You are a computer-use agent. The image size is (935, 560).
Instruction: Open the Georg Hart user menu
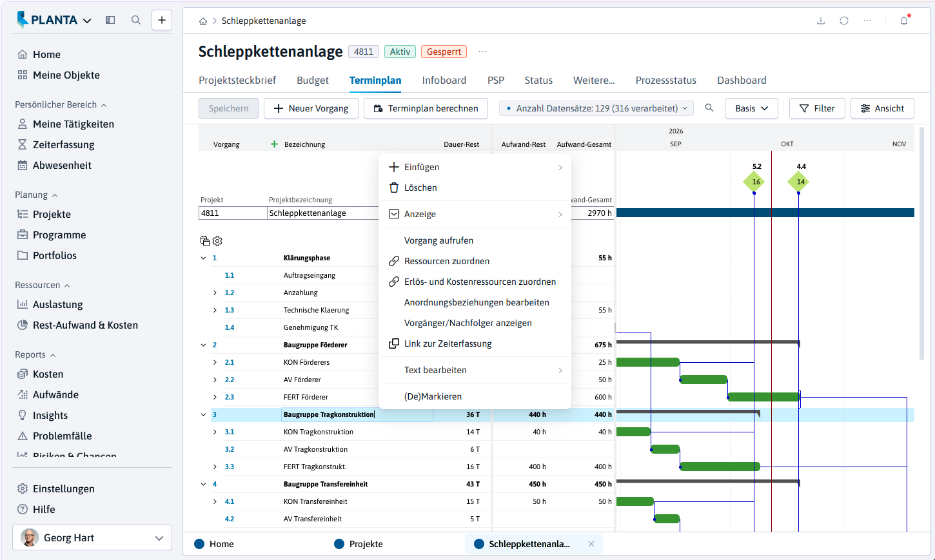(92, 537)
